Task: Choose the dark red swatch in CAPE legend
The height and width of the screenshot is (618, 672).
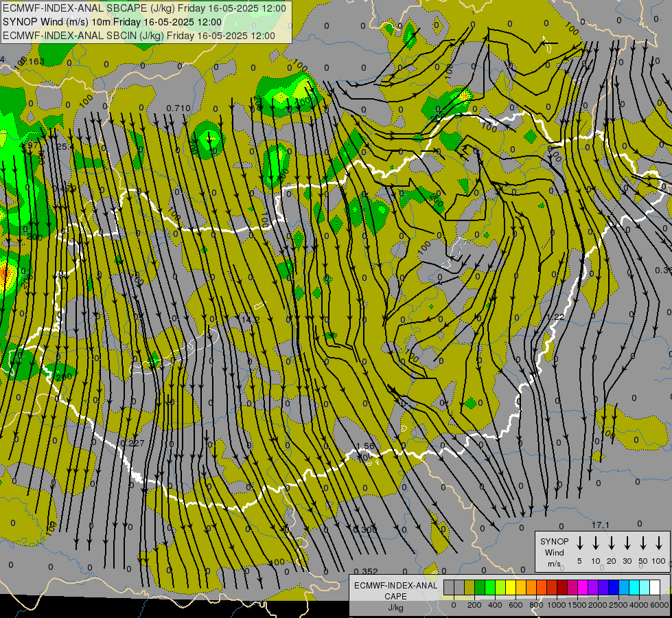Action: pyautogui.click(x=562, y=587)
